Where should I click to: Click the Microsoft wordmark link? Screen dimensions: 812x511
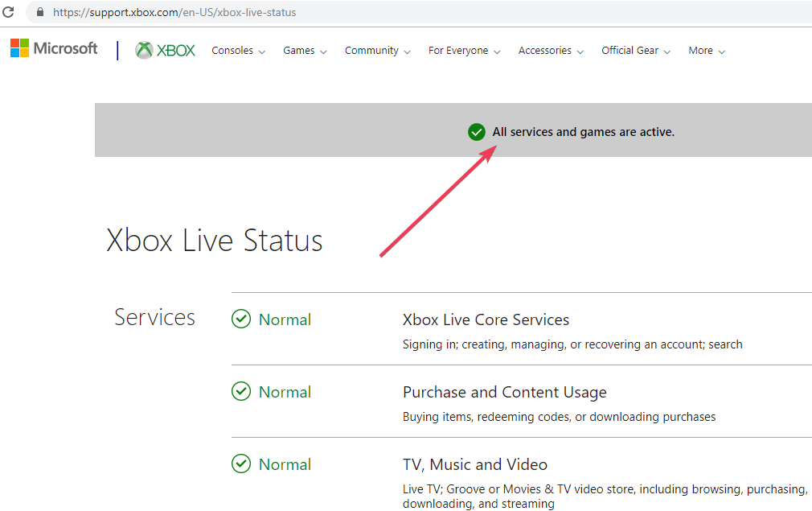pyautogui.click(x=65, y=48)
